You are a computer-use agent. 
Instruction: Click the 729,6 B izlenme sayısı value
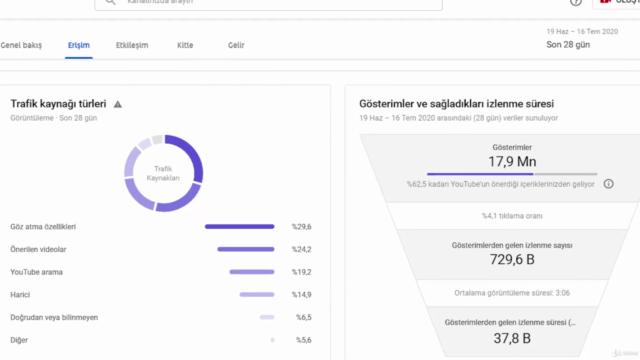pos(512,260)
